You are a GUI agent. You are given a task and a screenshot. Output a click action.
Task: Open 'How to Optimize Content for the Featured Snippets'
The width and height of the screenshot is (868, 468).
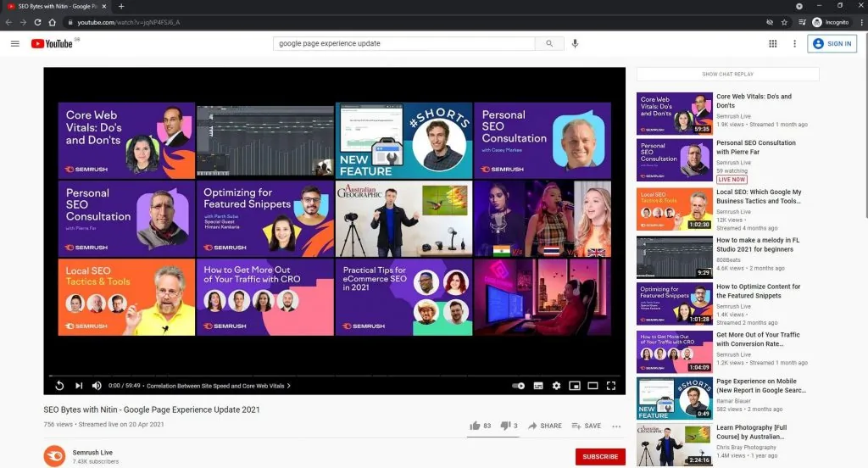click(x=758, y=291)
